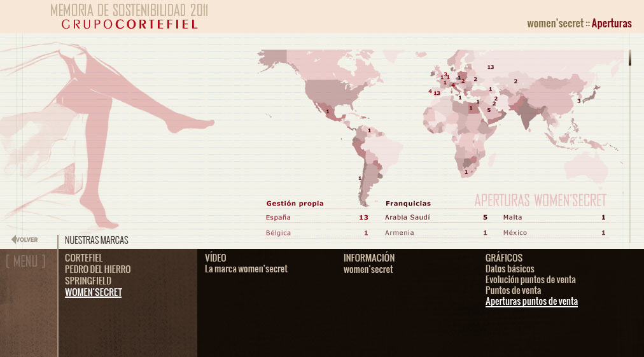Image resolution: width=644 pixels, height=357 pixels.
Task: Select SPRINGFIELD brand
Action: click(88, 281)
